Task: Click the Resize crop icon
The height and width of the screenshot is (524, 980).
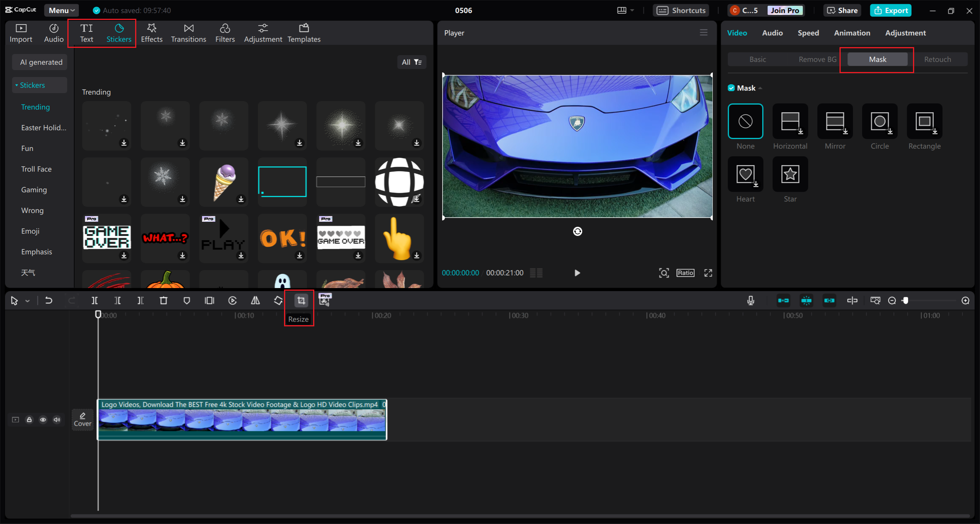Action: pyautogui.click(x=301, y=301)
